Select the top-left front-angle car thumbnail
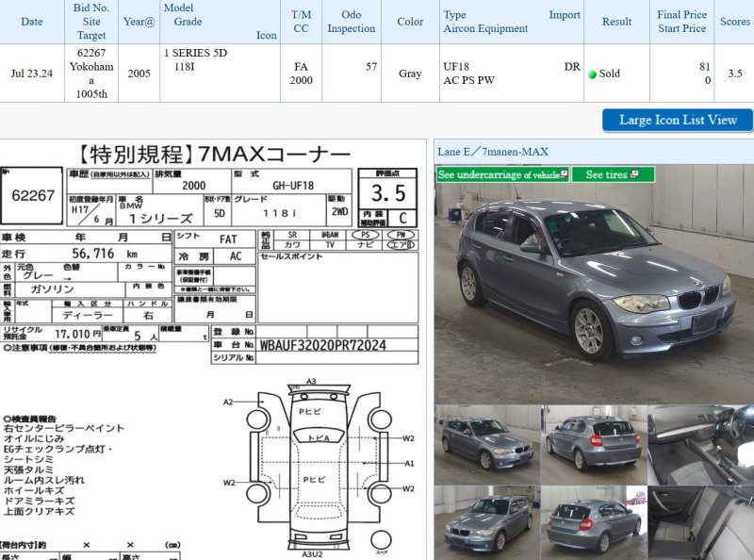 486,445
